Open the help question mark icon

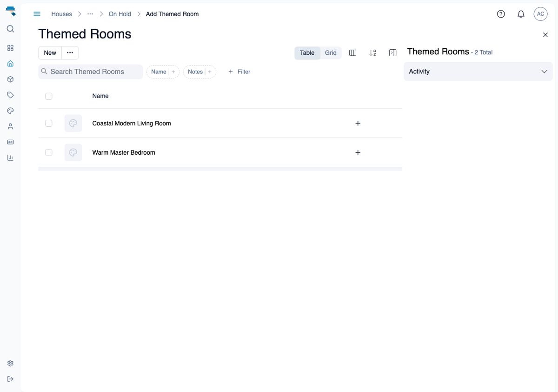[501, 14]
